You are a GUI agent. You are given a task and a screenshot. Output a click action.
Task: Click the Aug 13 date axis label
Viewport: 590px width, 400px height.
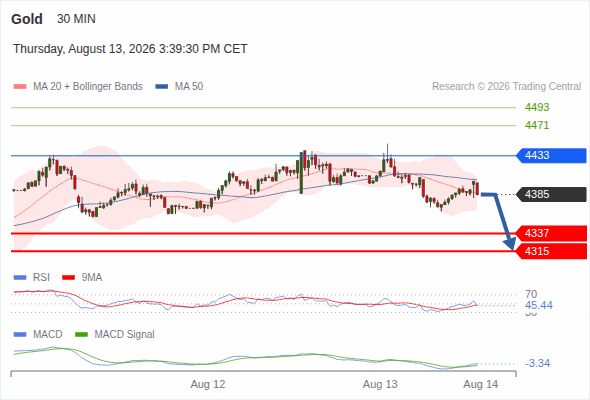[x=380, y=384]
